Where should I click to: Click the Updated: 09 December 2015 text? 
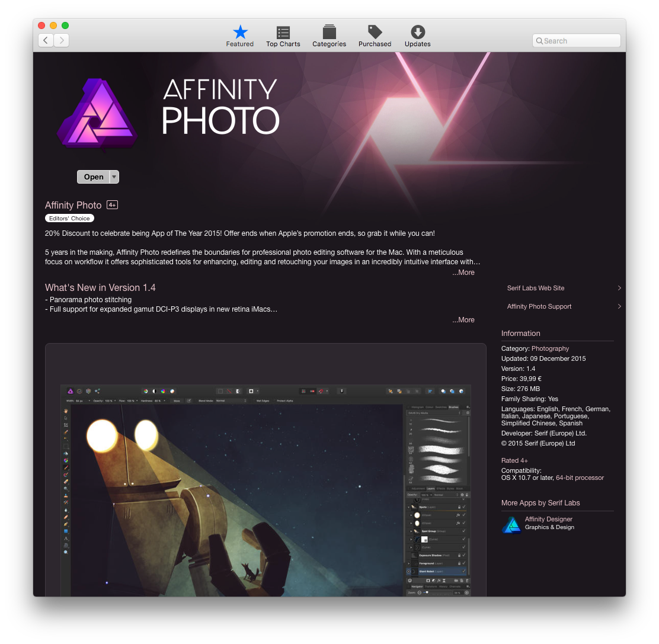coord(543,359)
